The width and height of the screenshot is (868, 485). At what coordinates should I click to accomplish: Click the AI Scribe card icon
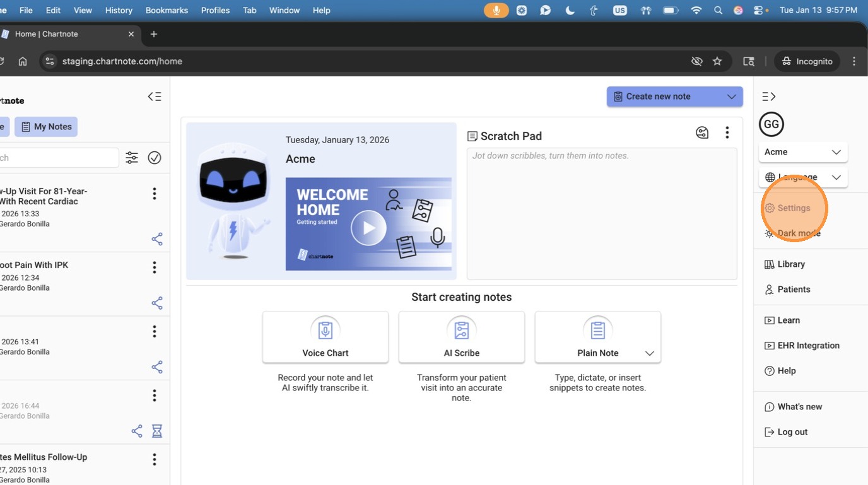462,330
